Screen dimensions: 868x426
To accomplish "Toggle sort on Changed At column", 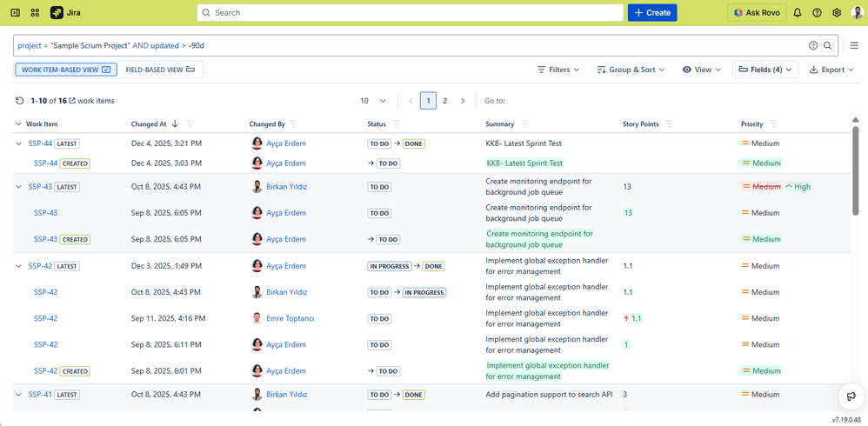I will pyautogui.click(x=175, y=124).
